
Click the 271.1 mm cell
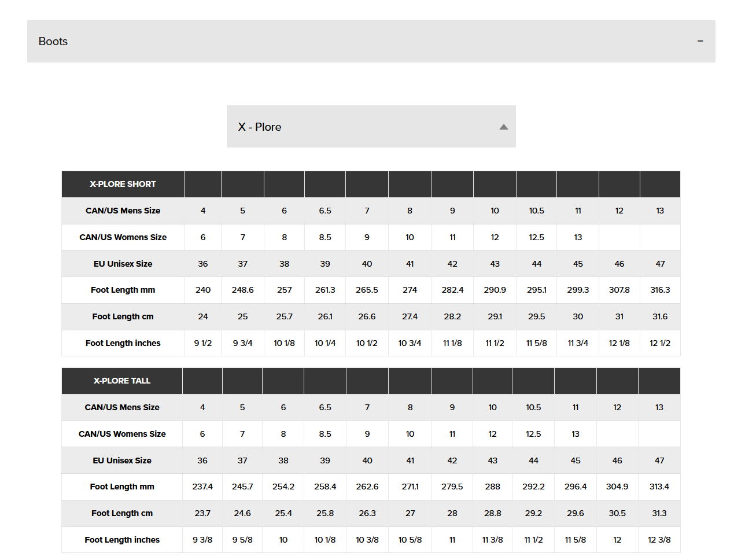point(410,487)
